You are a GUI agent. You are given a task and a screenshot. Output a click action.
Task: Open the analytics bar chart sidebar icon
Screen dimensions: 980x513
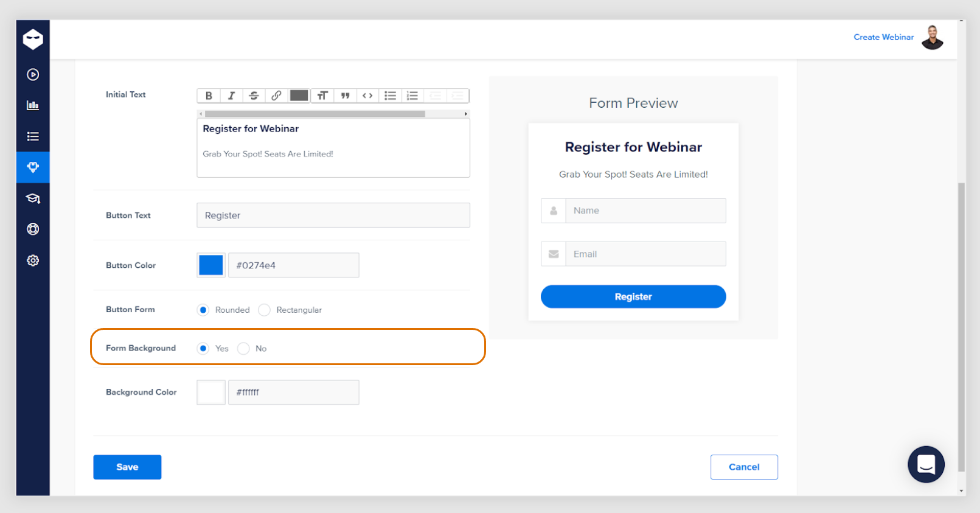[33, 105]
